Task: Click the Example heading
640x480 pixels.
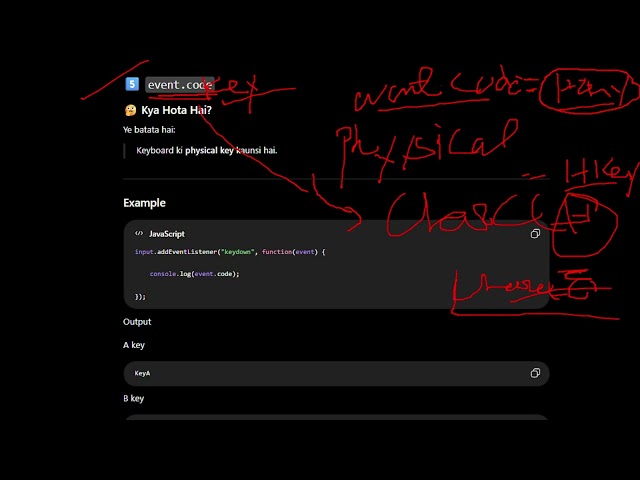Action: click(144, 203)
